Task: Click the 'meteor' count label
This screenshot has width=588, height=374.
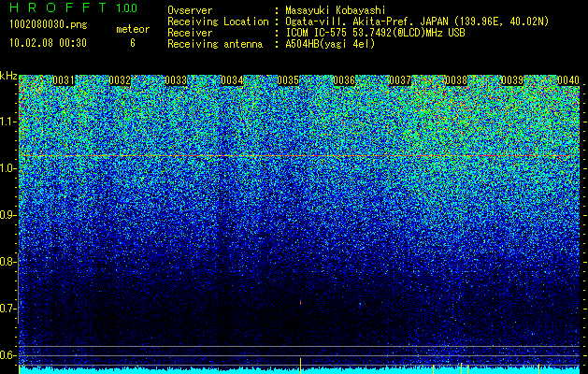Action: 133,29
